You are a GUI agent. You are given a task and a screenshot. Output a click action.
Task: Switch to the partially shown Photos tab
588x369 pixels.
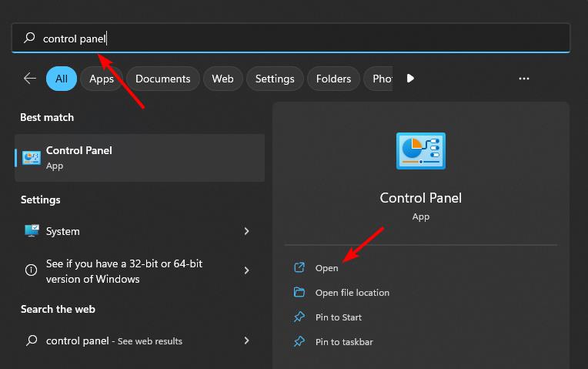click(x=379, y=79)
